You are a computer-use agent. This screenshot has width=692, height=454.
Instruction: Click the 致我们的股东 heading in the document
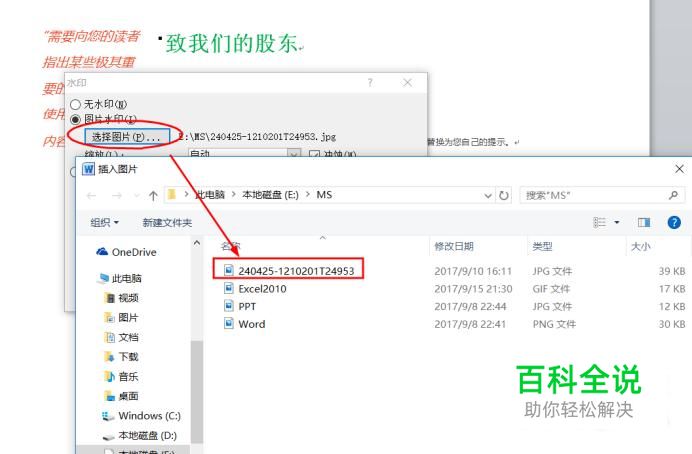pos(232,43)
